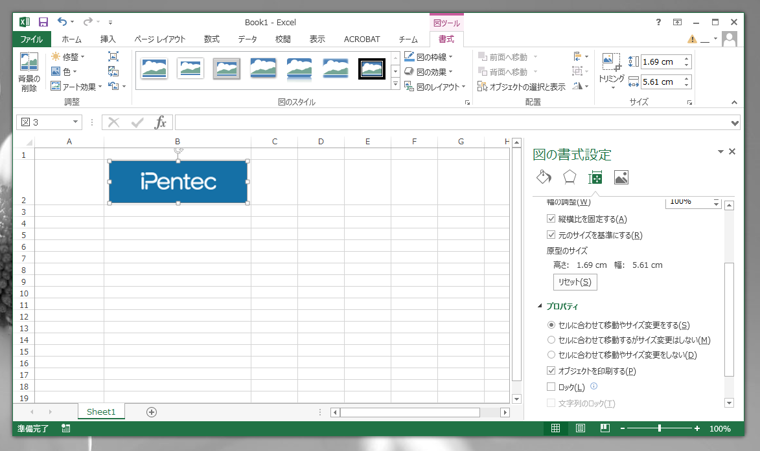Click the Redo arrow icon
The image size is (760, 451).
(88, 21)
